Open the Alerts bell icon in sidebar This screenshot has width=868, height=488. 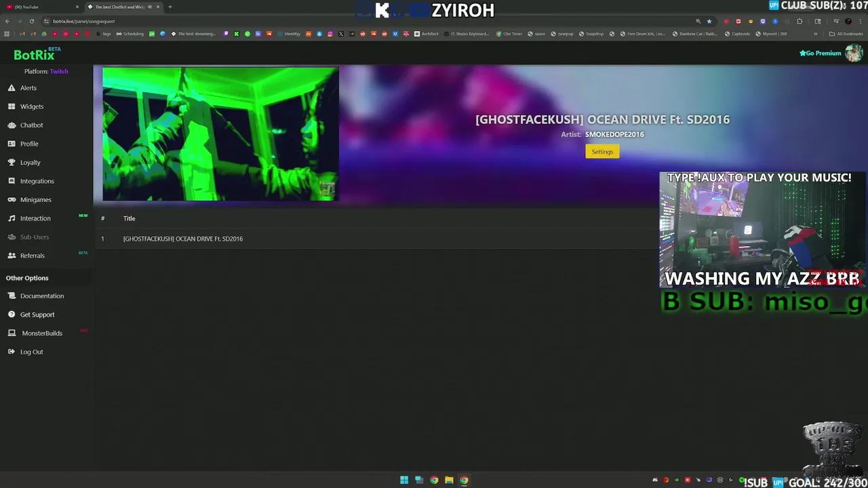[12, 88]
